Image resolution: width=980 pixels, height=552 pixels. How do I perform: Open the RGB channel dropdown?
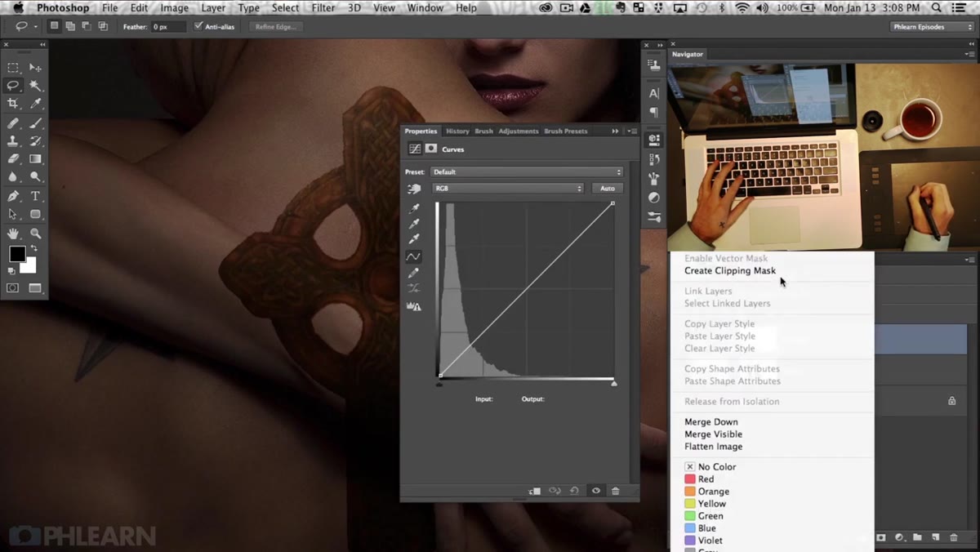coord(508,189)
